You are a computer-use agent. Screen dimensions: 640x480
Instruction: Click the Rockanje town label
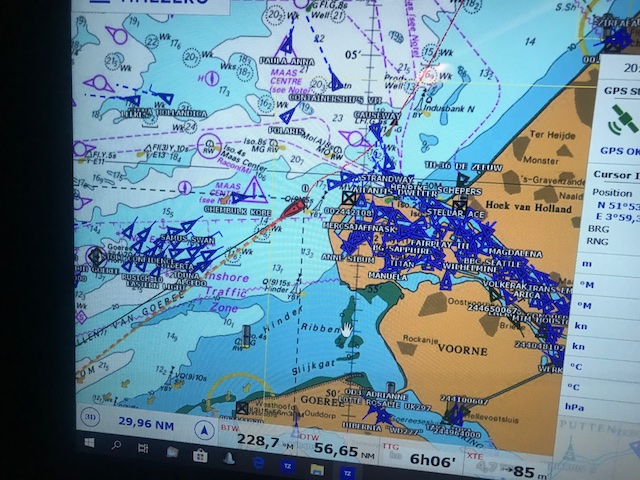pos(420,338)
